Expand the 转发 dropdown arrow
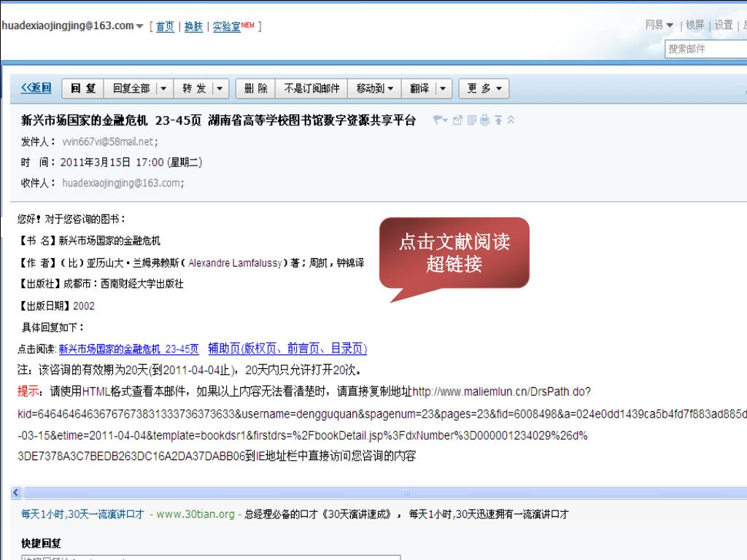 220,88
